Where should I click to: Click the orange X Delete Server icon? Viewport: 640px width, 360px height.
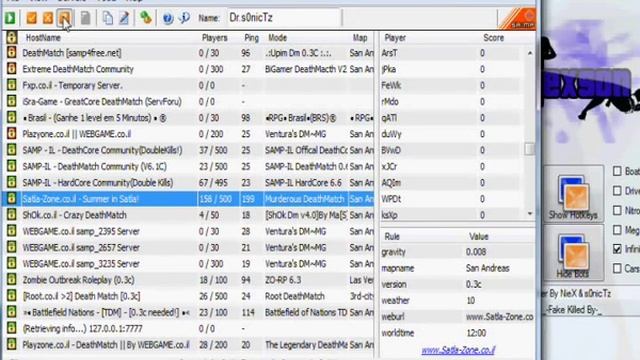pos(48,18)
